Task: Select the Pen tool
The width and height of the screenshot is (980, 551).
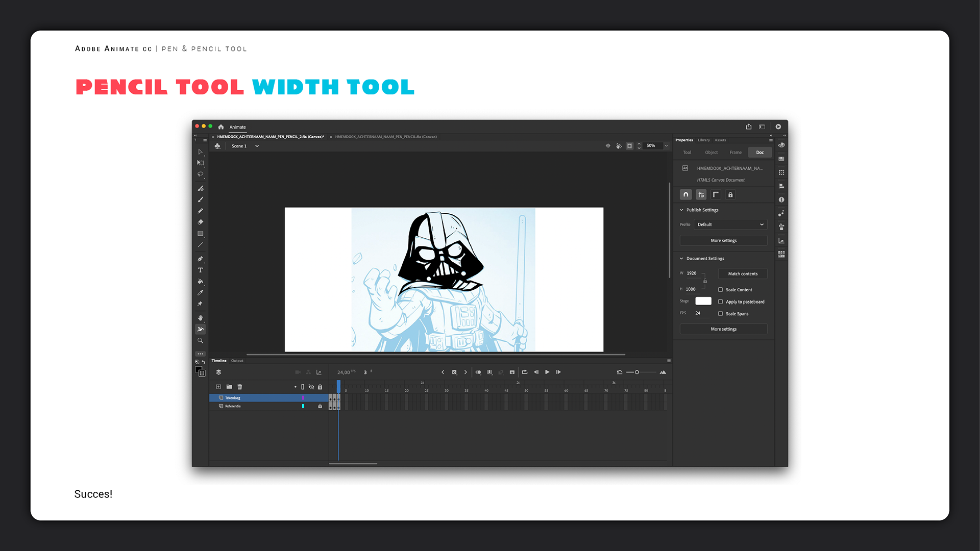Action: tap(200, 259)
